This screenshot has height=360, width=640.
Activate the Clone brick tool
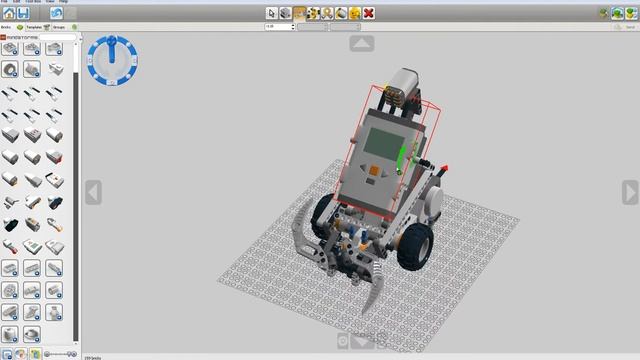(285, 13)
